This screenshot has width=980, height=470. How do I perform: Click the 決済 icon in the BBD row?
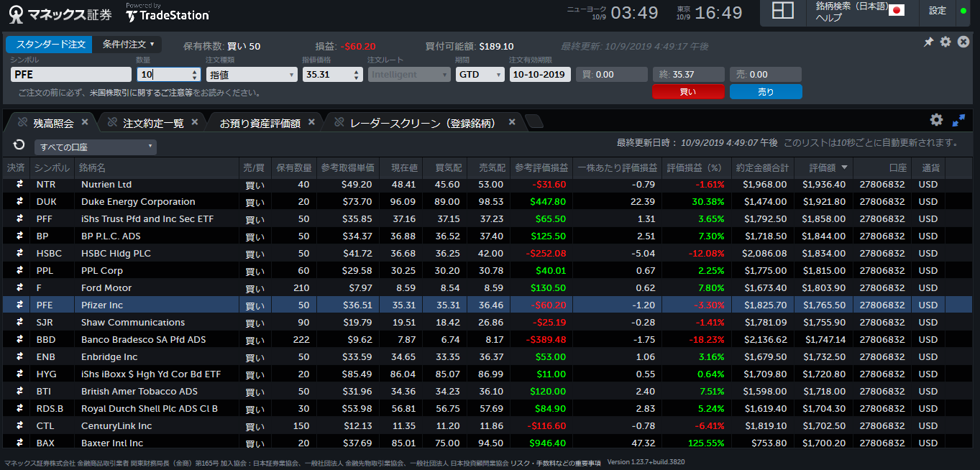pyautogui.click(x=19, y=340)
